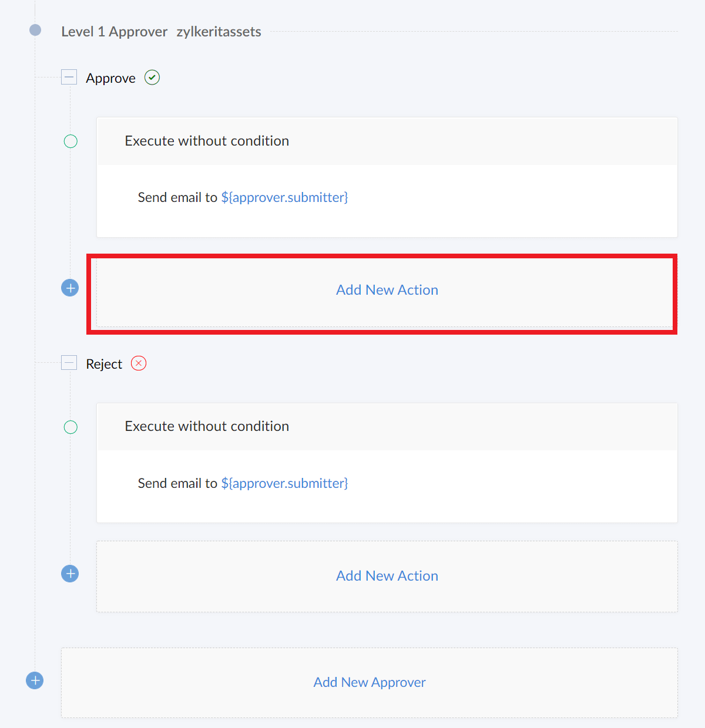Click the blue plus icon under Reject section
Viewport: 705px width, 728px height.
70,574
